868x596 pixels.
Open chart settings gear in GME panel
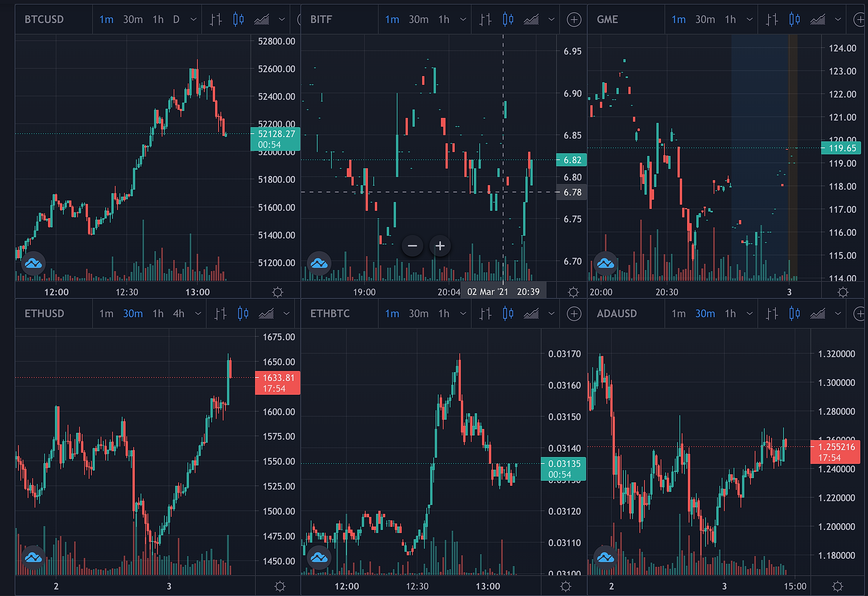pos(843,292)
